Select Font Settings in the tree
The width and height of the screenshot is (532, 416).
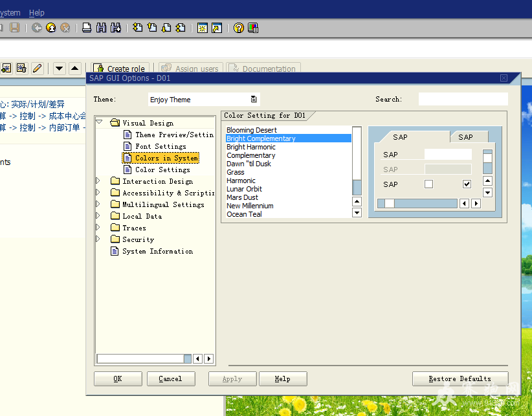tap(161, 146)
